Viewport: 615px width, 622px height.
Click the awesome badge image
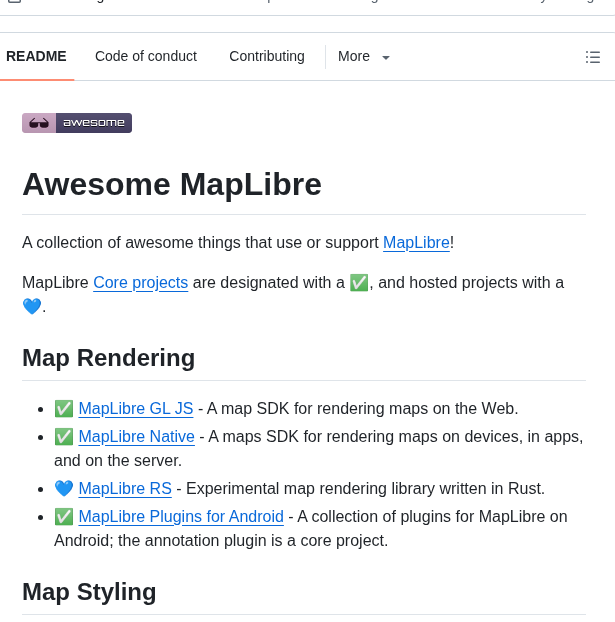(x=77, y=123)
